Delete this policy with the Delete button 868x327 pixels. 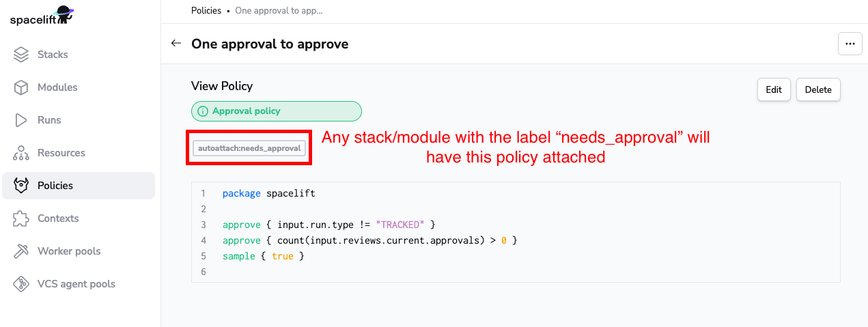tap(818, 89)
